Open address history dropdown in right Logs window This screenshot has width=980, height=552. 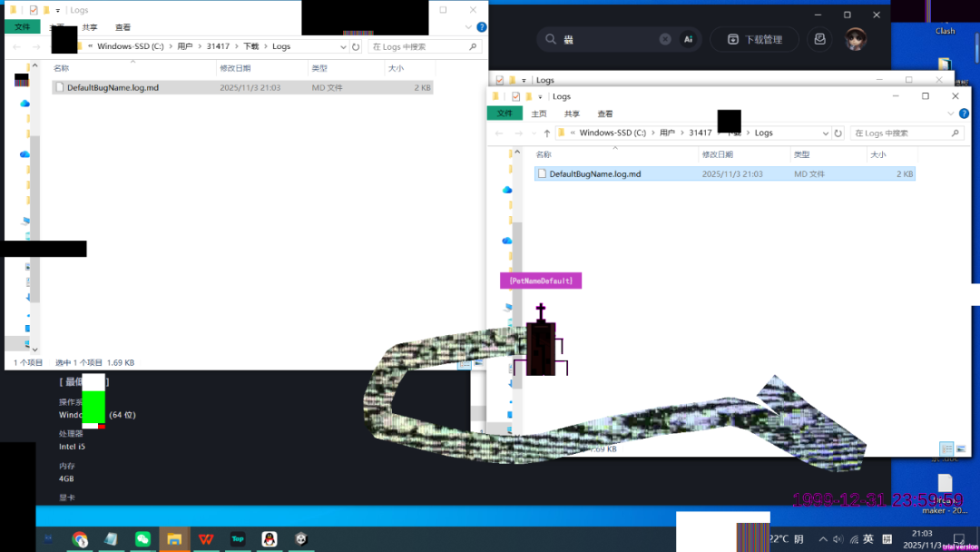(x=826, y=133)
